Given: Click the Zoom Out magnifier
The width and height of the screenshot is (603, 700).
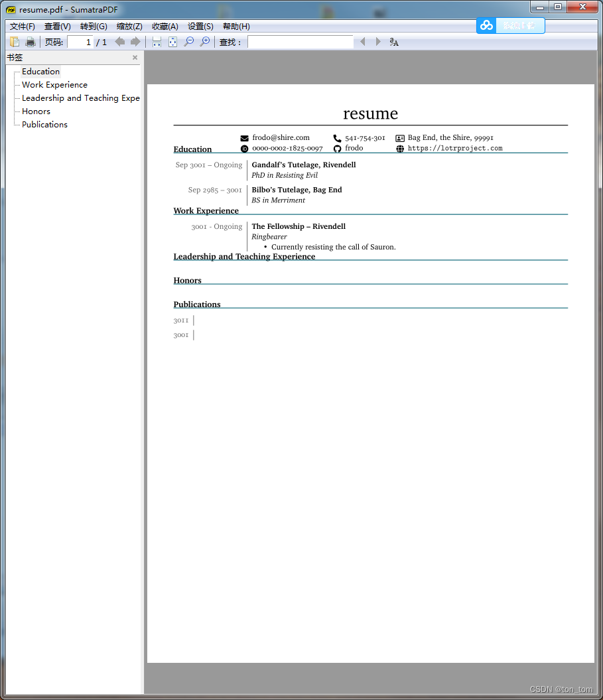Looking at the screenshot, I should pos(189,42).
